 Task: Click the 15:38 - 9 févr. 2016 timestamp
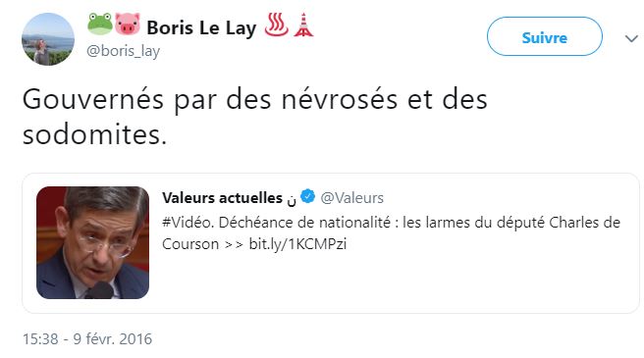tap(87, 339)
